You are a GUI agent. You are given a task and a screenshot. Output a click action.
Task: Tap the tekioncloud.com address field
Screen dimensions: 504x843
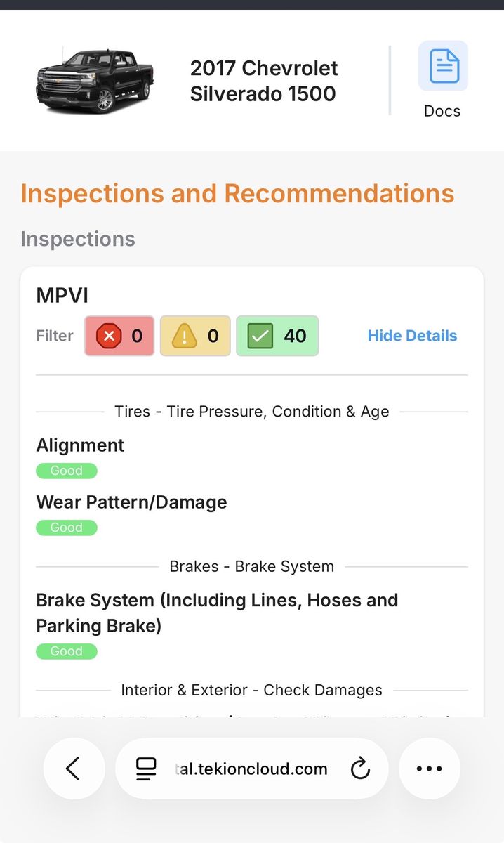[x=251, y=769]
